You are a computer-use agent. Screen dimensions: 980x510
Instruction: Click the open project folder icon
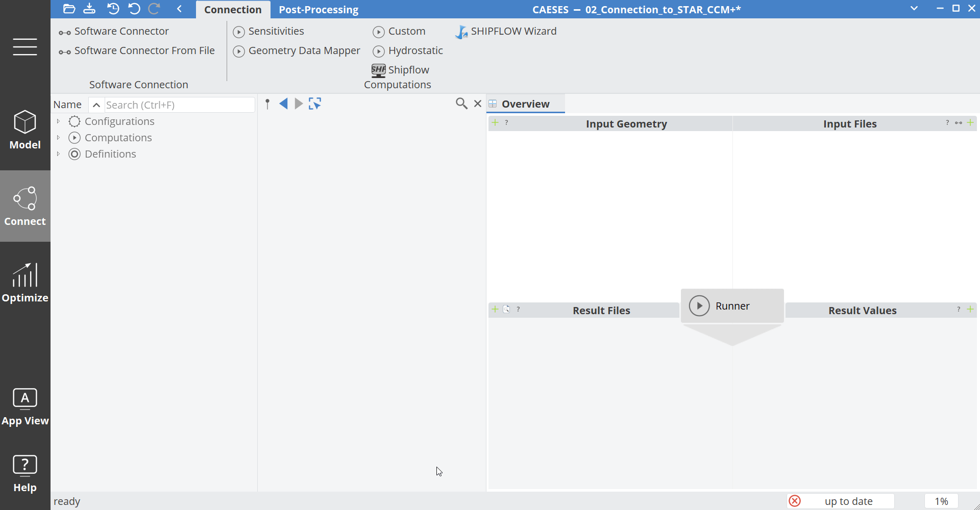tap(69, 9)
